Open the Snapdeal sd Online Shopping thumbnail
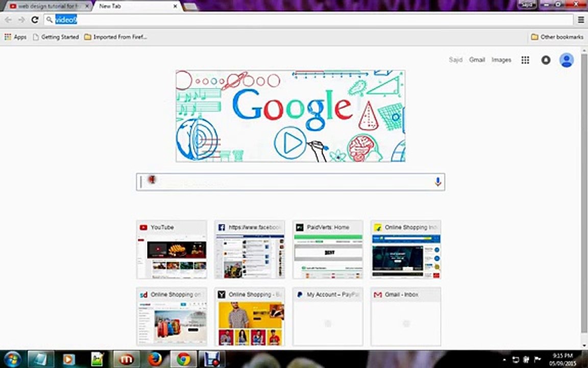This screenshot has width=588, height=368. pos(171,316)
